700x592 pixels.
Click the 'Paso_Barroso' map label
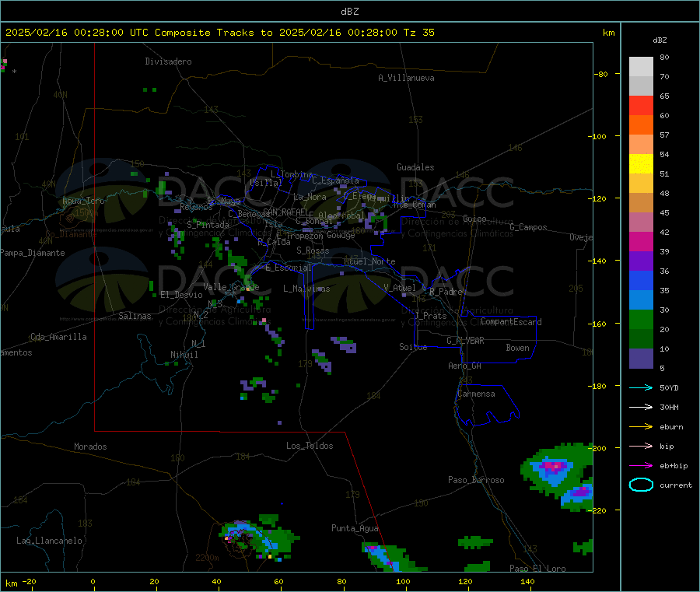point(476,481)
